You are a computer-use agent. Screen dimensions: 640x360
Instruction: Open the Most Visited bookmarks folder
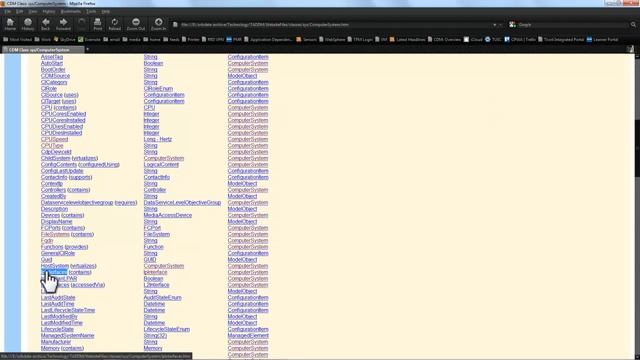coord(18,40)
